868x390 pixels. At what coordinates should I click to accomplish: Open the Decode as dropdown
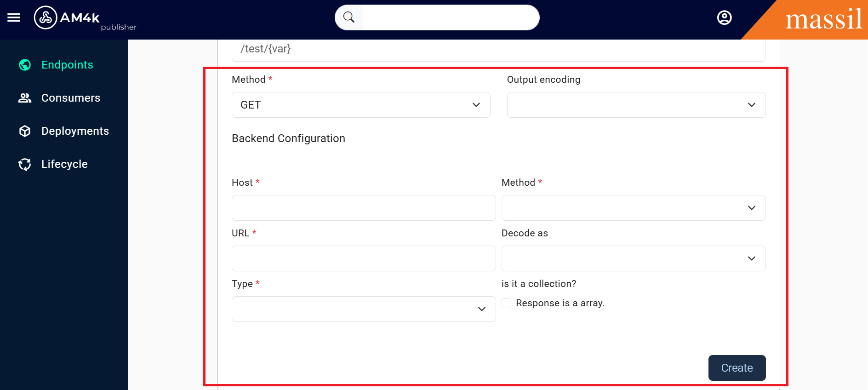633,258
